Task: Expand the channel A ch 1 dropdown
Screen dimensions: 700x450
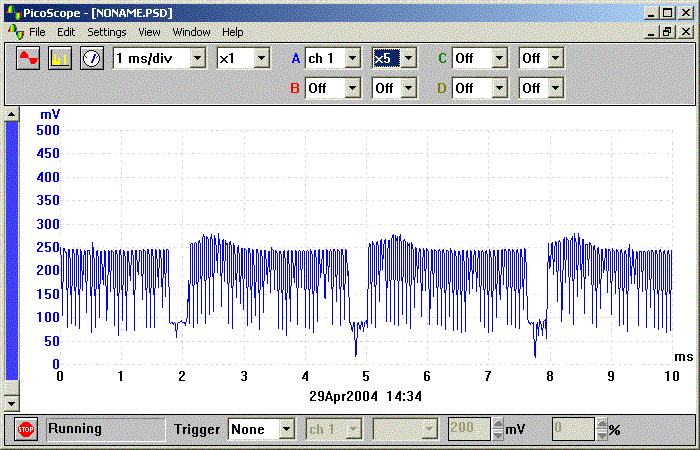Action: coord(352,58)
